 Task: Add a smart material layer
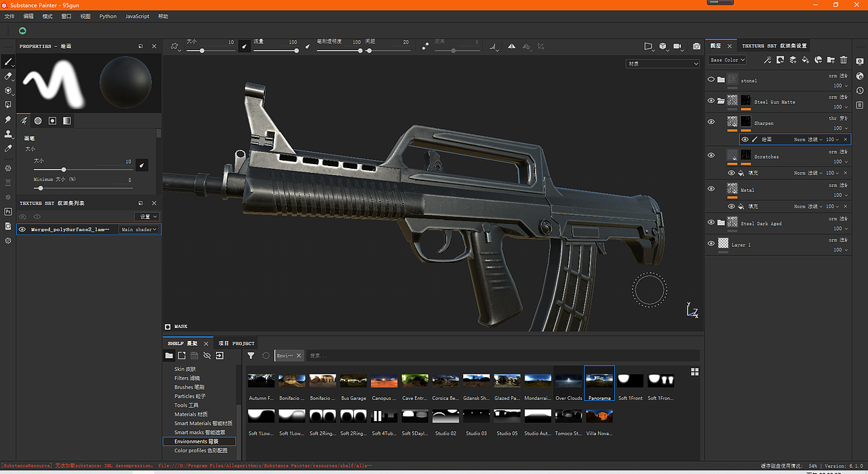pyautogui.click(x=818, y=60)
